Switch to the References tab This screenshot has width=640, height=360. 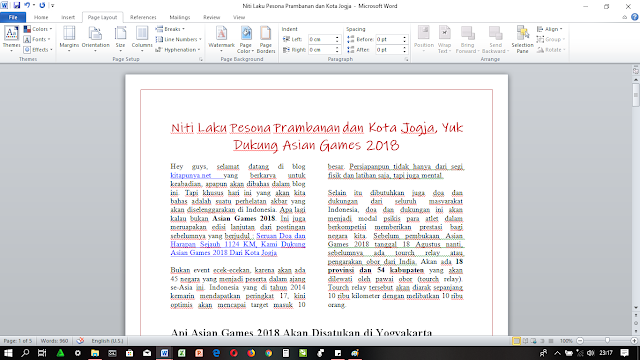pos(143,17)
